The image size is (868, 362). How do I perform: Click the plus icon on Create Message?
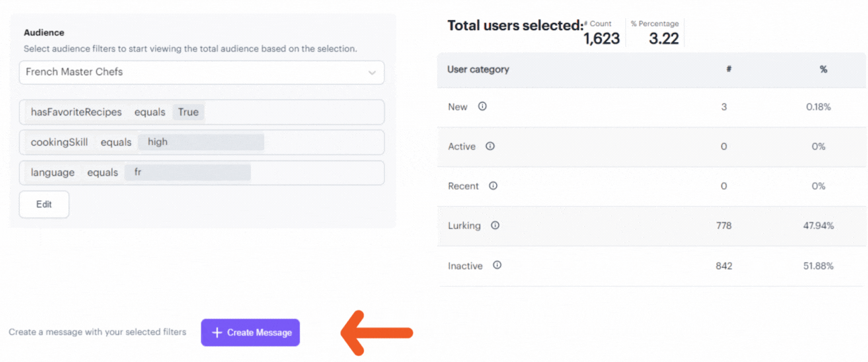tap(217, 332)
